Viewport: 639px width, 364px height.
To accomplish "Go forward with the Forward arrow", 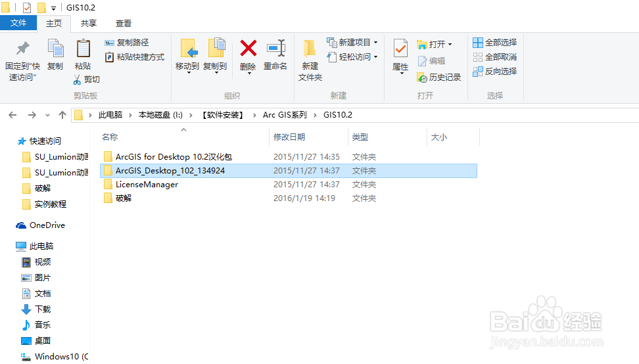I will [32, 115].
